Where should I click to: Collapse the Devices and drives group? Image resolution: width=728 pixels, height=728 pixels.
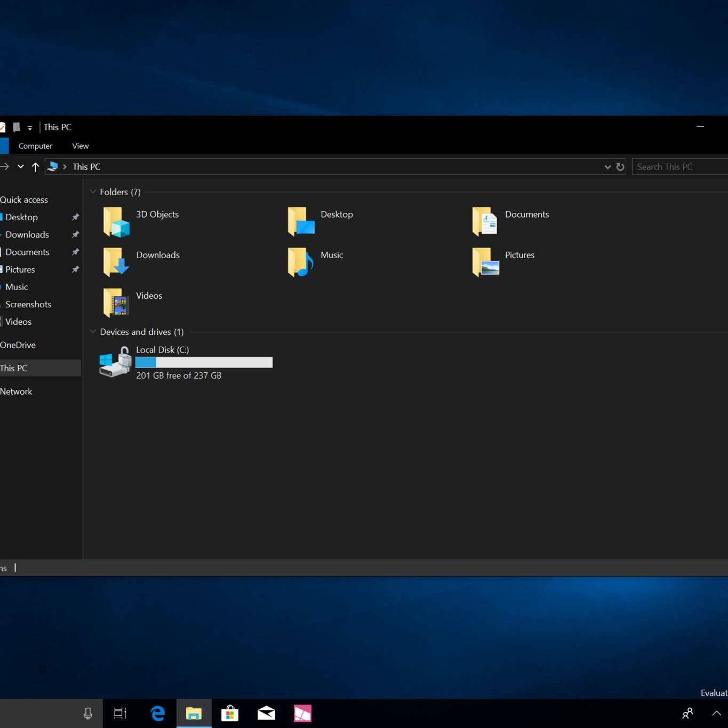pos(93,332)
